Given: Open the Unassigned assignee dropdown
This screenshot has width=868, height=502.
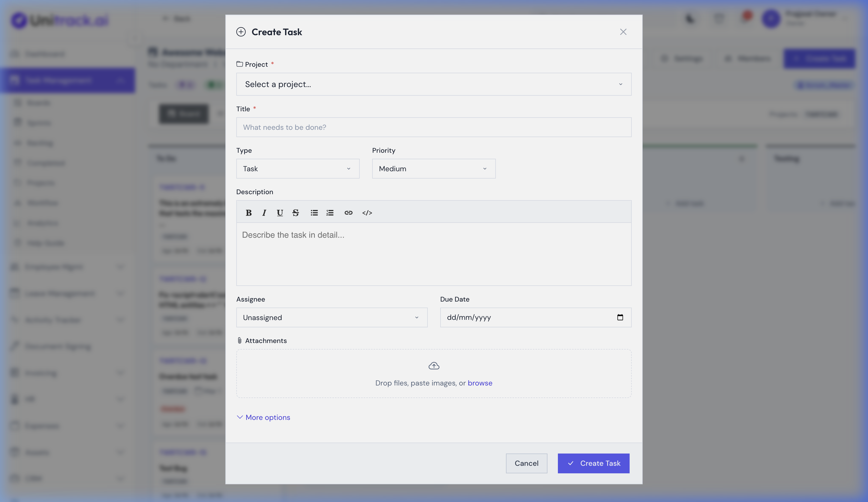Looking at the screenshot, I should (331, 317).
